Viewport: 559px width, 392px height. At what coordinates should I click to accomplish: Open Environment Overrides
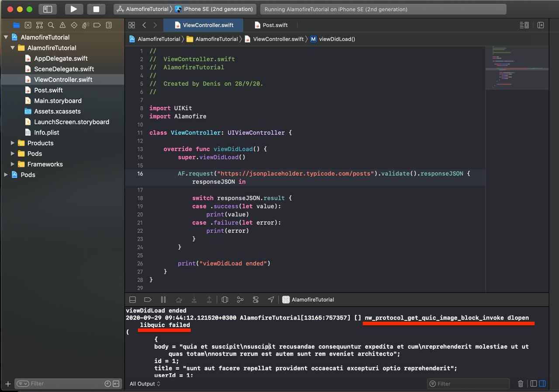tap(255, 299)
